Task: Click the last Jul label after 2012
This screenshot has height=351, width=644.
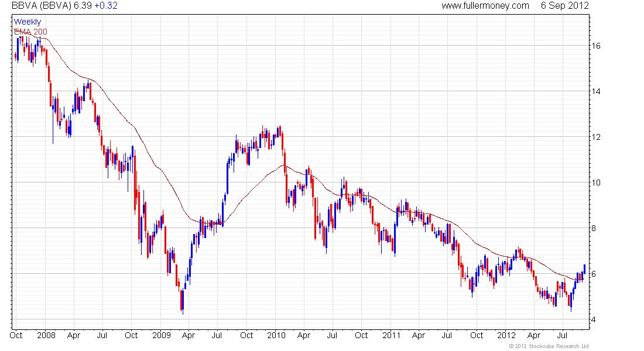Action: point(562,335)
